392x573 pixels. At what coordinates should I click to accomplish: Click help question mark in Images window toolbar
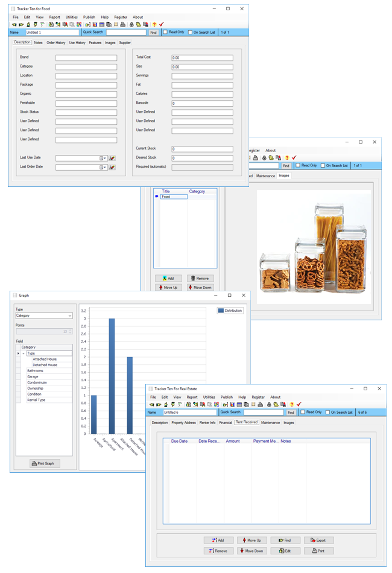coord(287,158)
